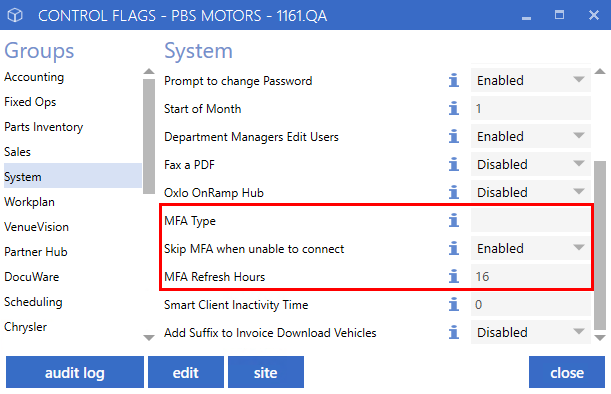This screenshot has width=611, height=394.
Task: Show info for Oxlo OnRamp Hub
Action: (x=453, y=193)
